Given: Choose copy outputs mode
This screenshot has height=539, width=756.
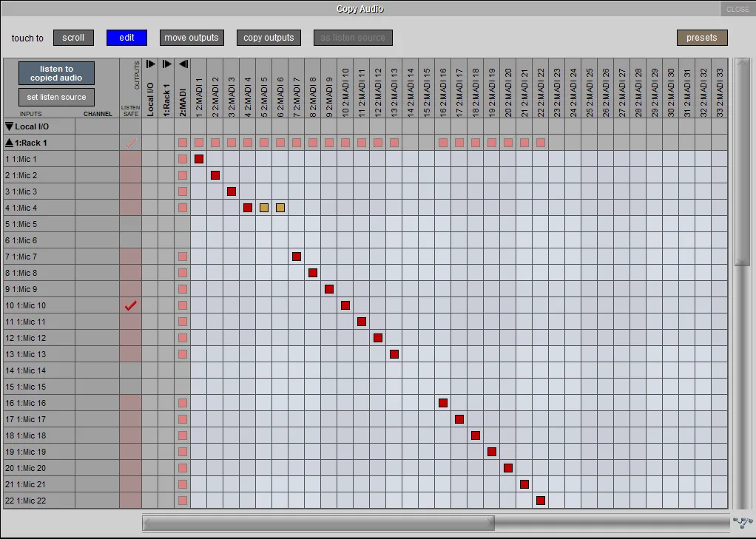Looking at the screenshot, I should click(269, 38).
